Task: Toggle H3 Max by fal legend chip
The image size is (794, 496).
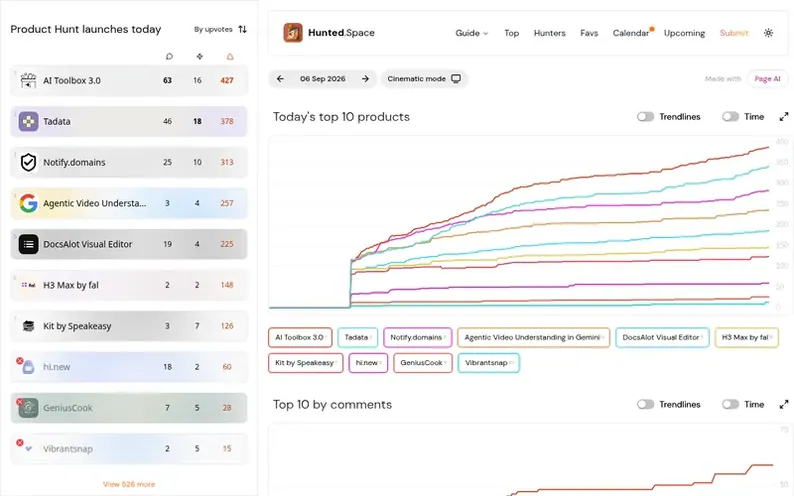Action: (746, 338)
